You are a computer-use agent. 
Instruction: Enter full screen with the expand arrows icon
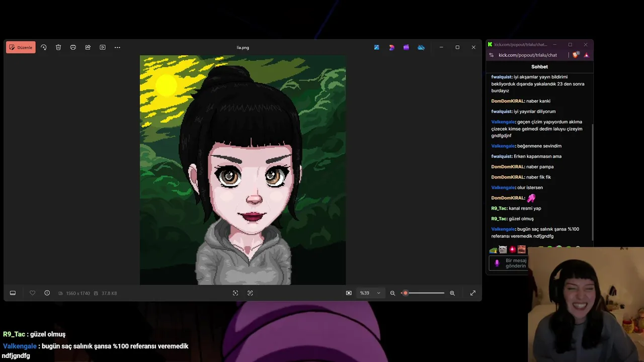[x=473, y=293]
